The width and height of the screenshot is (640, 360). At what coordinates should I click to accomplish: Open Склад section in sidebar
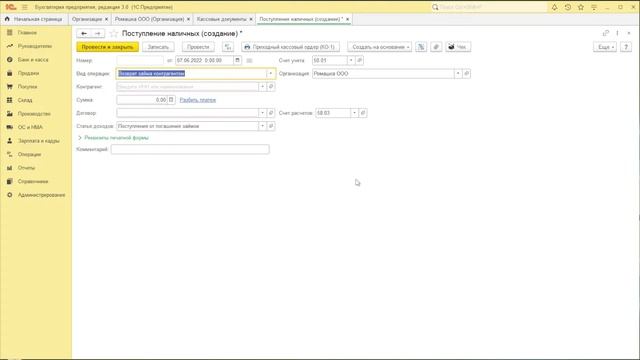tap(25, 100)
